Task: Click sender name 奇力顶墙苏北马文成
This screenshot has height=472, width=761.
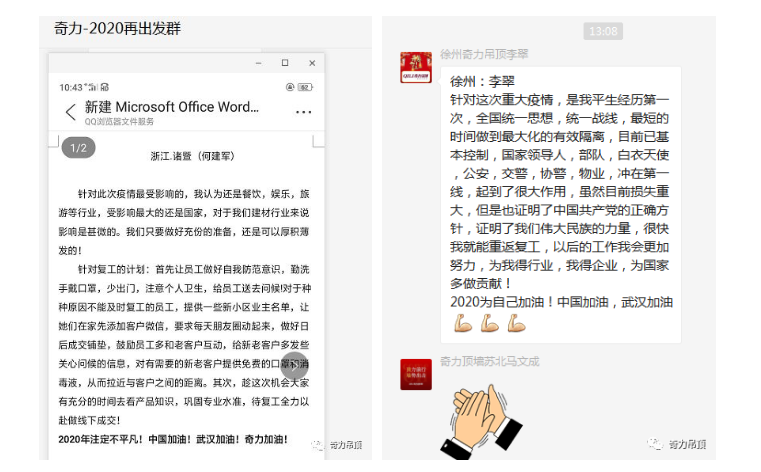Action: [489, 360]
